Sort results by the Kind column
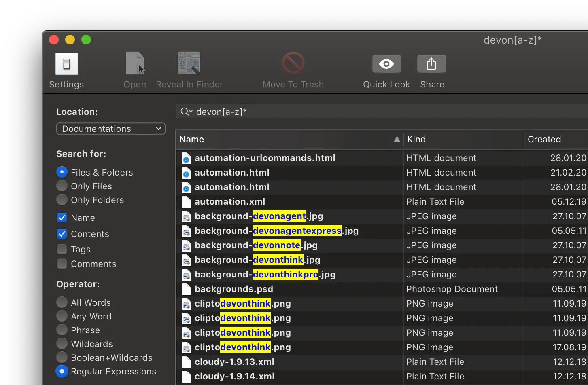 pyautogui.click(x=416, y=139)
